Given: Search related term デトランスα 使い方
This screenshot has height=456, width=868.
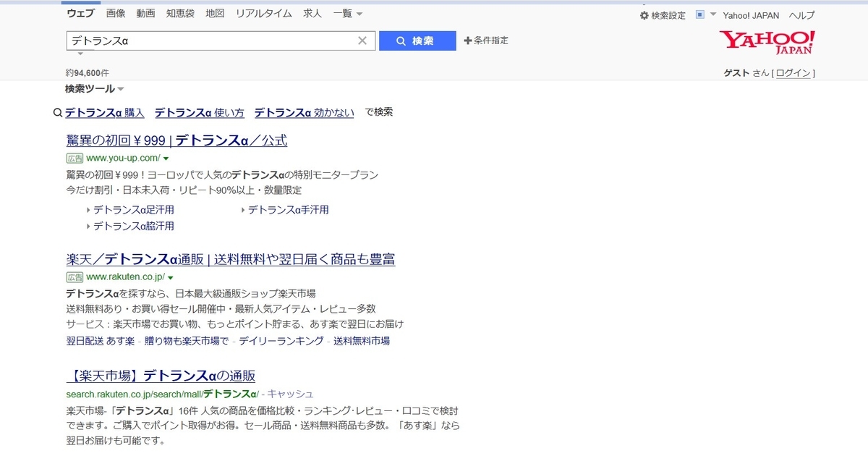Looking at the screenshot, I should [200, 112].
